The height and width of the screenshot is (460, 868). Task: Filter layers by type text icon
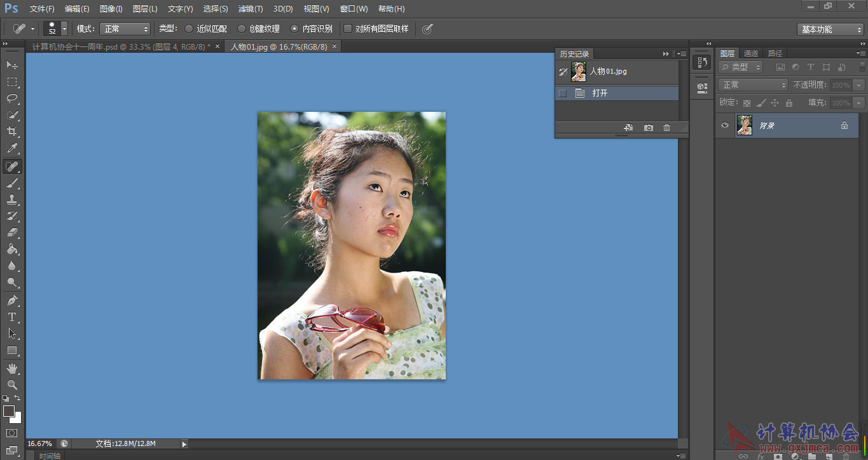(x=811, y=67)
